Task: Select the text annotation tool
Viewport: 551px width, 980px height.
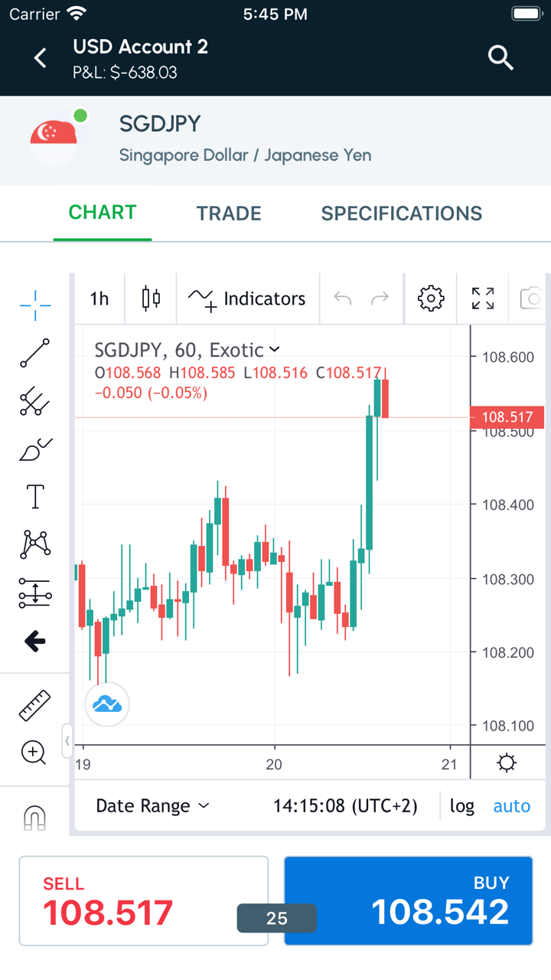Action: (x=35, y=497)
